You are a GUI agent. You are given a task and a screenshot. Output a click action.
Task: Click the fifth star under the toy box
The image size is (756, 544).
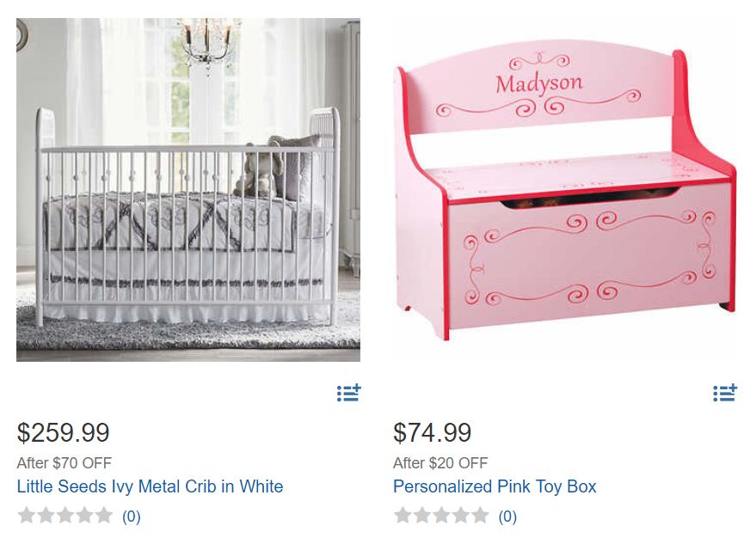pyautogui.click(x=480, y=515)
